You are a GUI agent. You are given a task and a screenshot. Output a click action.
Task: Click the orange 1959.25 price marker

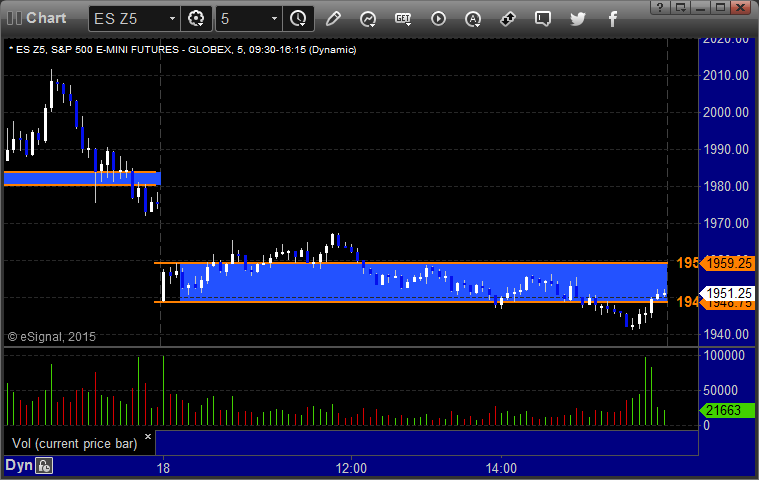728,263
